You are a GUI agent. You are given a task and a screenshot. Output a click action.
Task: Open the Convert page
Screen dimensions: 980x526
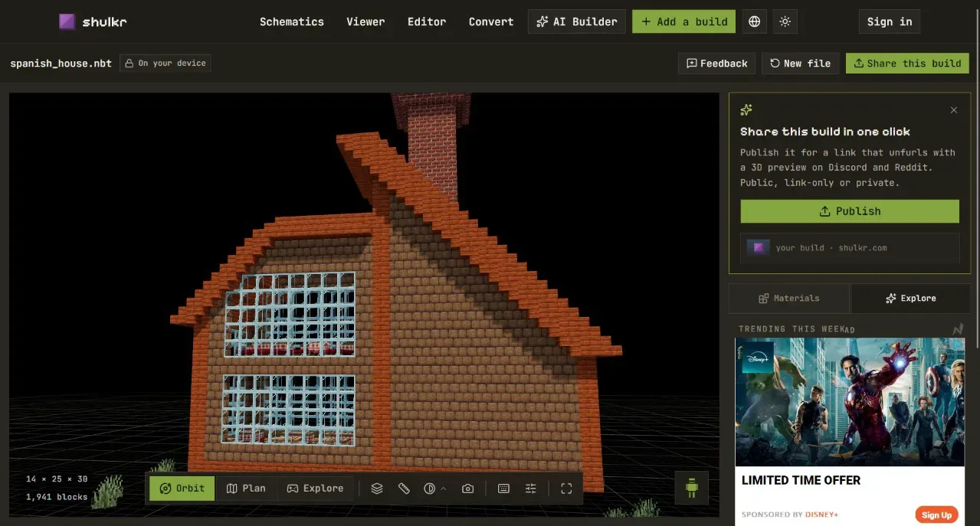pyautogui.click(x=491, y=21)
